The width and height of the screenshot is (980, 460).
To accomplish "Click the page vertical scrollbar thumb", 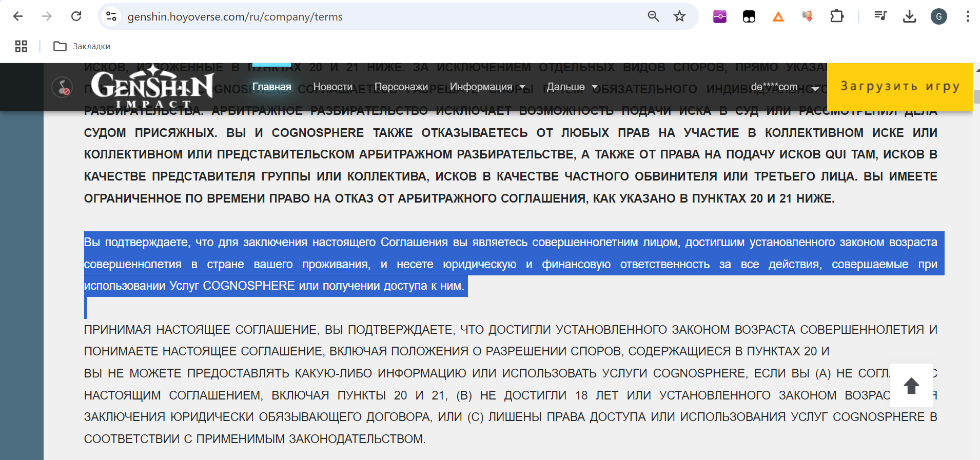I will tap(976, 96).
